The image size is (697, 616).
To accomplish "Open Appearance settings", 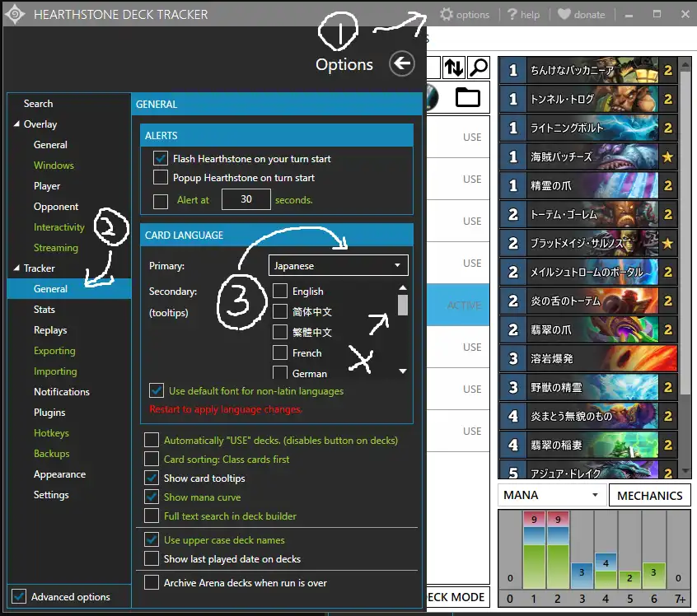I will coord(59,474).
